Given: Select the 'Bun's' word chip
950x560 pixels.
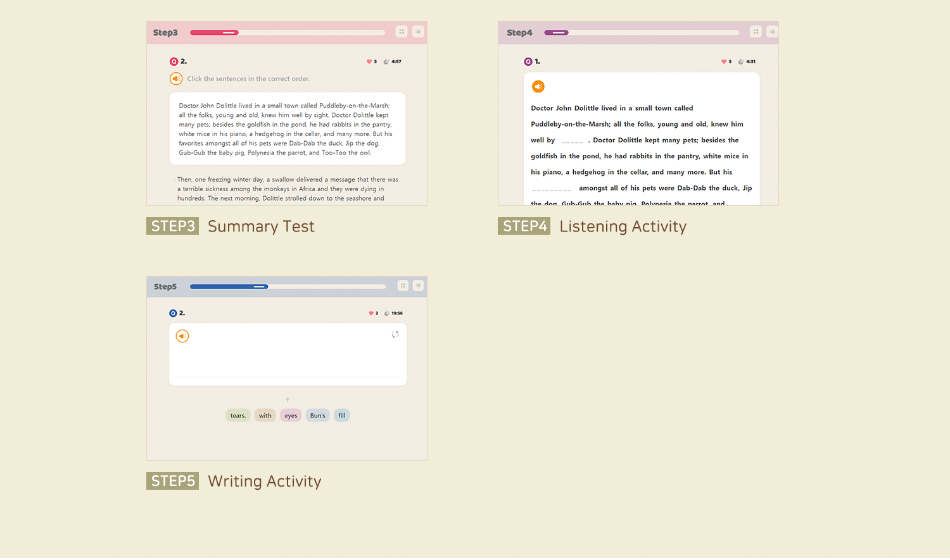Looking at the screenshot, I should pyautogui.click(x=317, y=416).
